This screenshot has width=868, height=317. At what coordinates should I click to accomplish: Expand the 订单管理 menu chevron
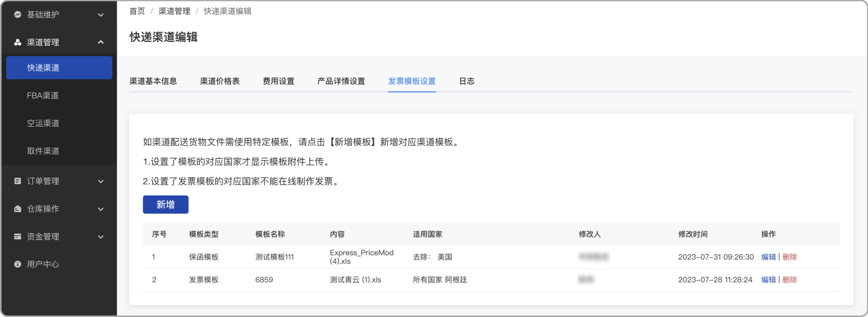point(101,181)
